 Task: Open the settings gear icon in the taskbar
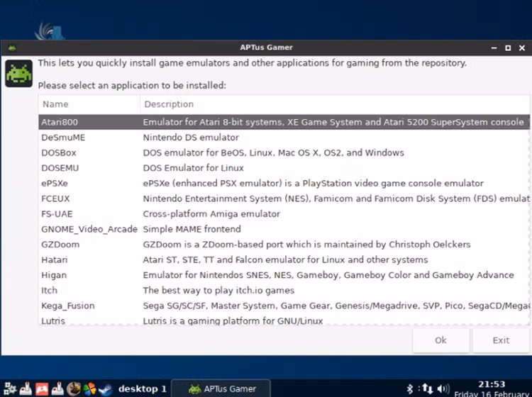tap(10, 389)
